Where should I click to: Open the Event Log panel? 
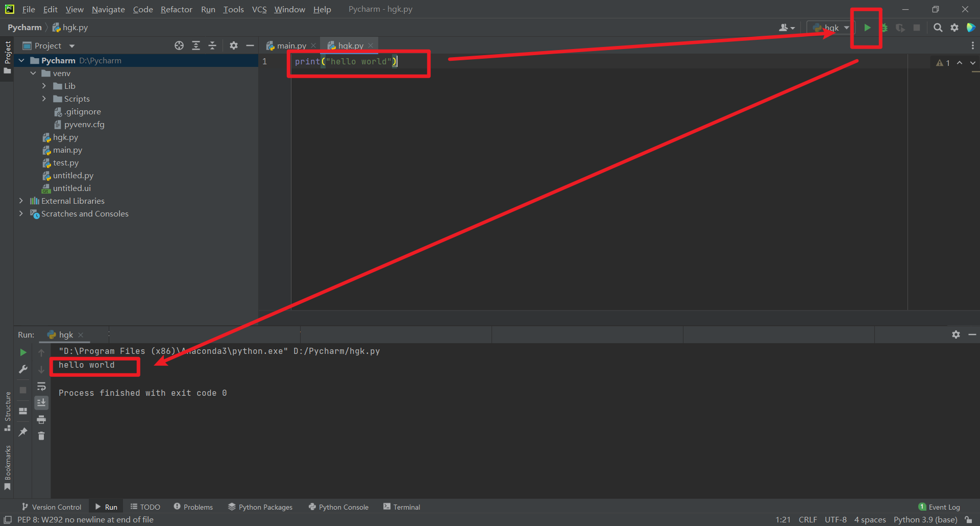click(x=943, y=507)
